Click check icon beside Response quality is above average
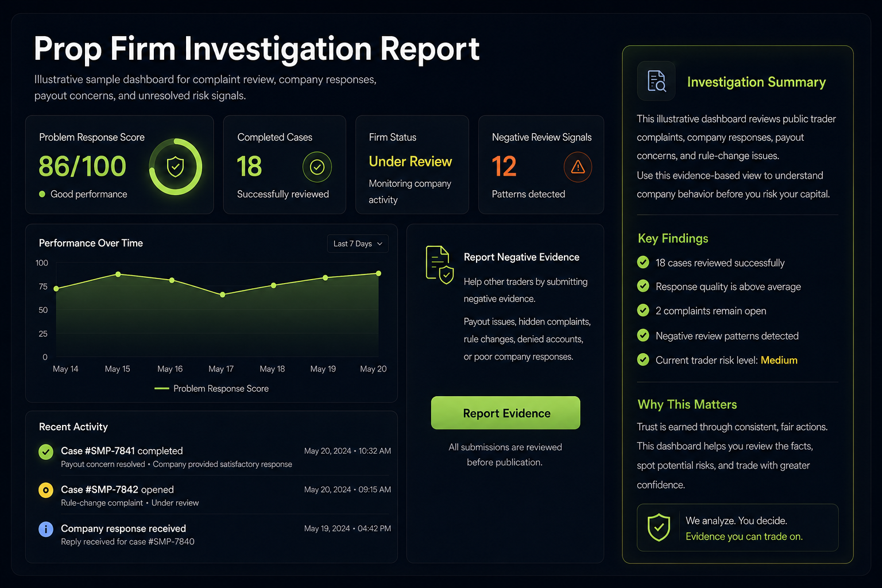 (643, 286)
